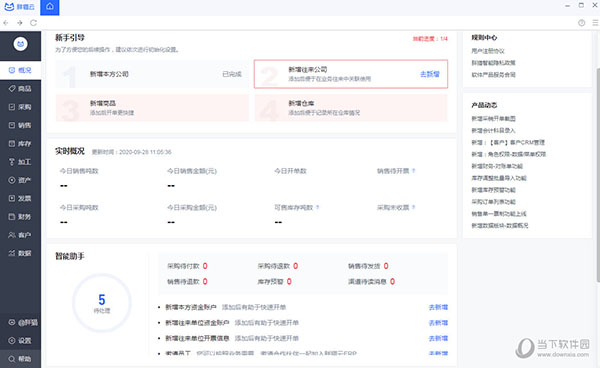Image resolution: width=600 pixels, height=368 pixels.
Task: Open the 角色权限 news item
Action: (x=509, y=154)
